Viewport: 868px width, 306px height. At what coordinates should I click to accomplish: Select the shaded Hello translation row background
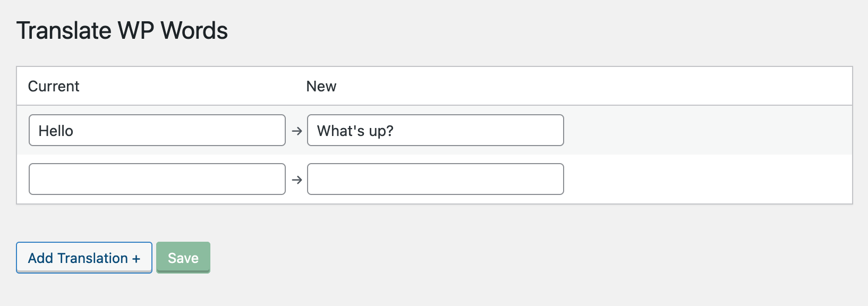click(707, 130)
